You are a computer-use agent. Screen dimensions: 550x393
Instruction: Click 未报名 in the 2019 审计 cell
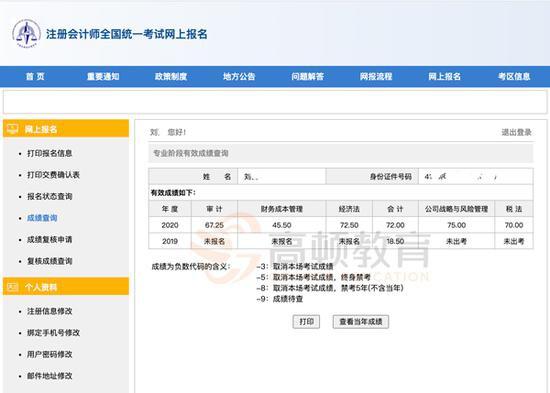coord(214,241)
